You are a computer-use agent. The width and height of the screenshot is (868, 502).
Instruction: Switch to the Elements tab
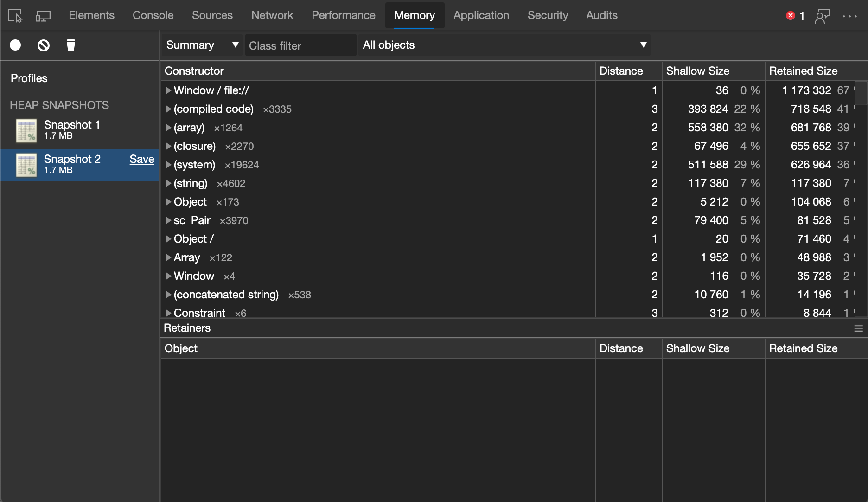(x=91, y=15)
